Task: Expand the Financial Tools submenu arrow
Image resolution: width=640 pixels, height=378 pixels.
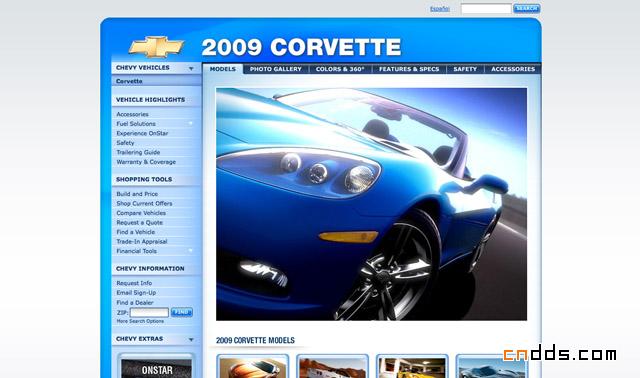Action: click(190, 251)
